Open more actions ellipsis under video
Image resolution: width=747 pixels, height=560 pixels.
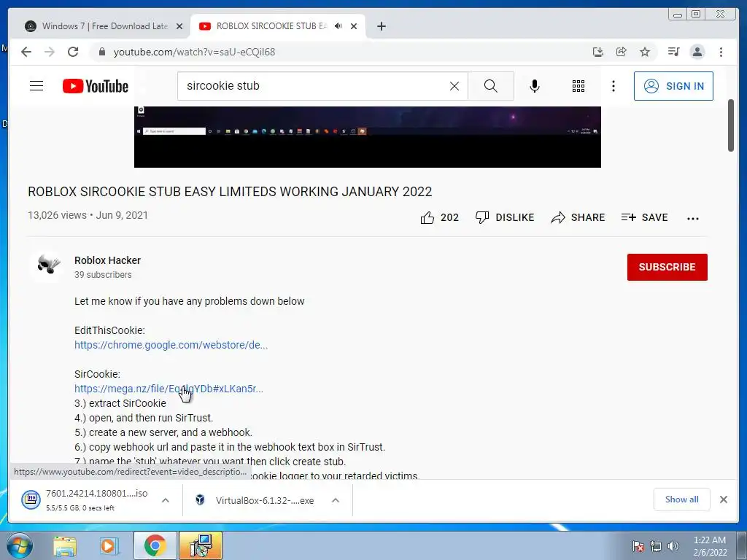pos(693,219)
